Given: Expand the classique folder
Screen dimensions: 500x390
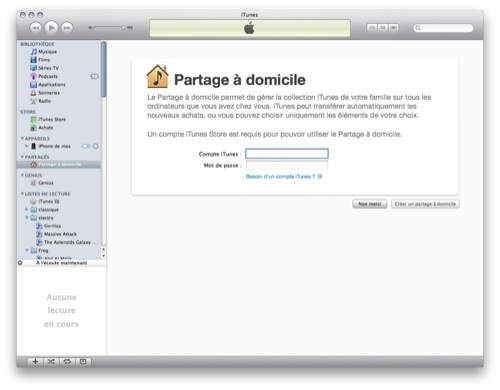Looking at the screenshot, I should tap(26, 209).
